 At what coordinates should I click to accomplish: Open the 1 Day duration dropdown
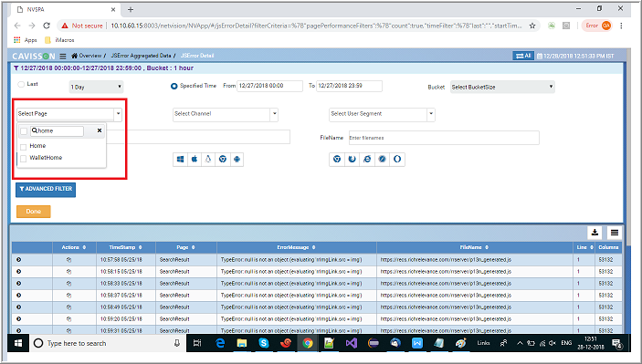pyautogui.click(x=96, y=87)
